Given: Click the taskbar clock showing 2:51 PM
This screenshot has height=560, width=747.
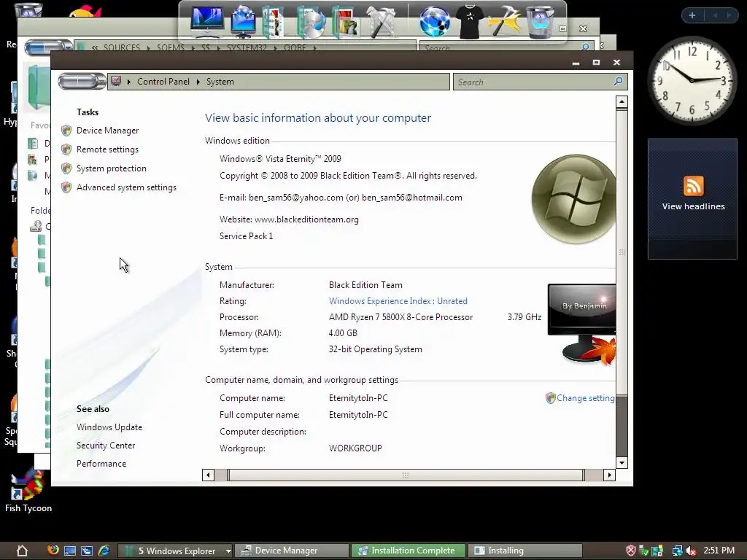Looking at the screenshot, I should (x=719, y=551).
